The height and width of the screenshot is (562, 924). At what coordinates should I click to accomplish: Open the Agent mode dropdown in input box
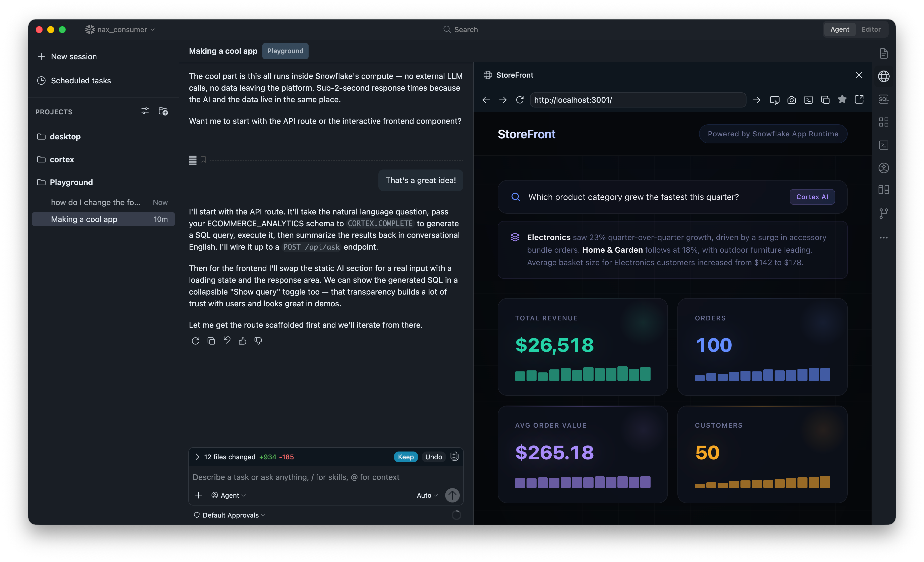[x=228, y=495]
